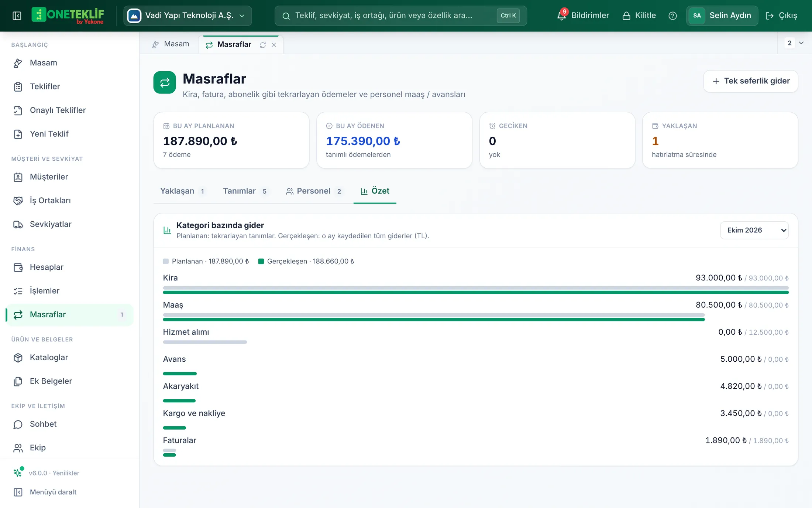Open Hesaplar in the sidebar
Screen dimensions: 812x508
pyautogui.click(x=69, y=267)
